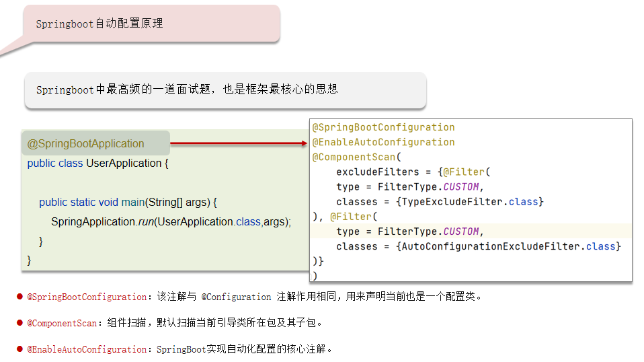
Task: Click the red @ComponentScan bullet term
Action: (62, 324)
